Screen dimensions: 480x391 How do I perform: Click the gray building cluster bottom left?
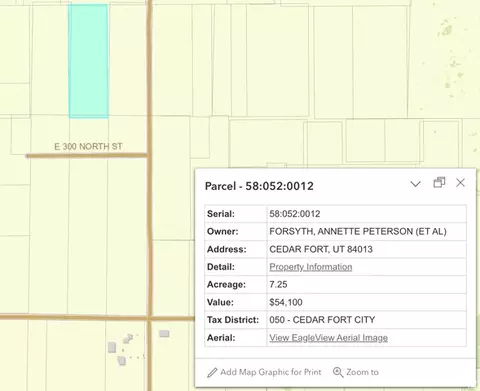(121, 349)
